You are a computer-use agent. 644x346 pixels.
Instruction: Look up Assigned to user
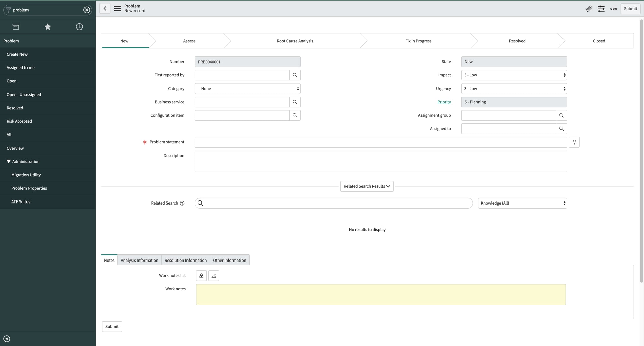coord(561,129)
